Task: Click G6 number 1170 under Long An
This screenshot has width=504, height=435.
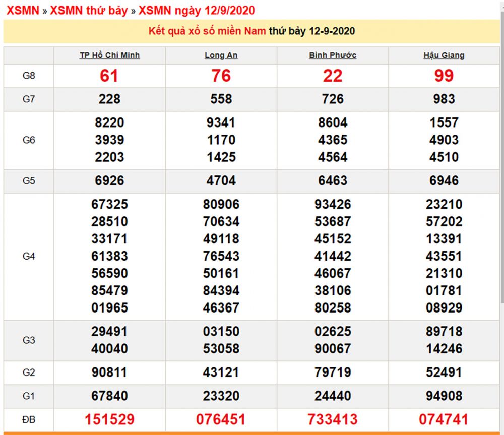Action: pyautogui.click(x=221, y=139)
